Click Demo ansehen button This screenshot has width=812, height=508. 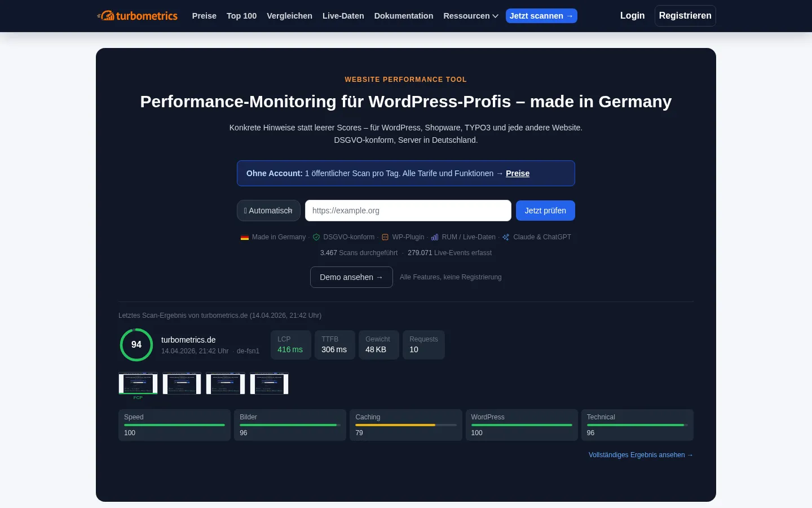click(351, 277)
